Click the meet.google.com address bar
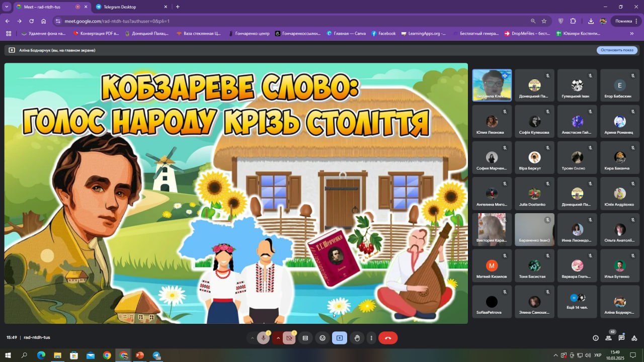This screenshot has height=362, width=644. [292, 21]
